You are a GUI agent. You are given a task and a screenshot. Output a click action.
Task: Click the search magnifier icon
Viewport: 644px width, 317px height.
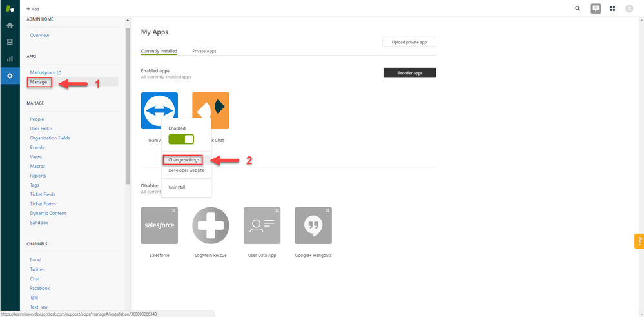(578, 8)
